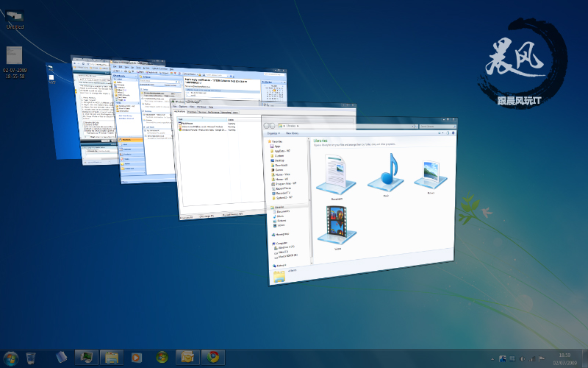Viewport: 588px width, 368px height.
Task: Open the Untitled desktop icon
Action: (15, 20)
